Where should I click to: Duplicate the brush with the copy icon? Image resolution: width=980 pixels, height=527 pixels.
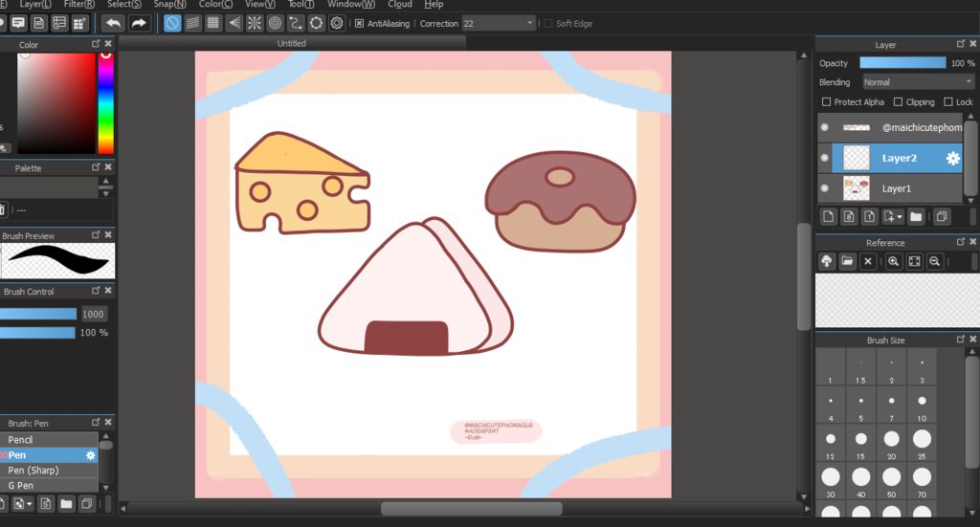[x=87, y=503]
